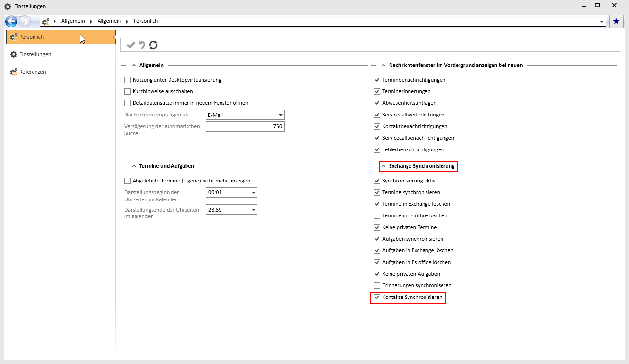Uncheck Fehlerbenachrichtigungen

tap(377, 149)
